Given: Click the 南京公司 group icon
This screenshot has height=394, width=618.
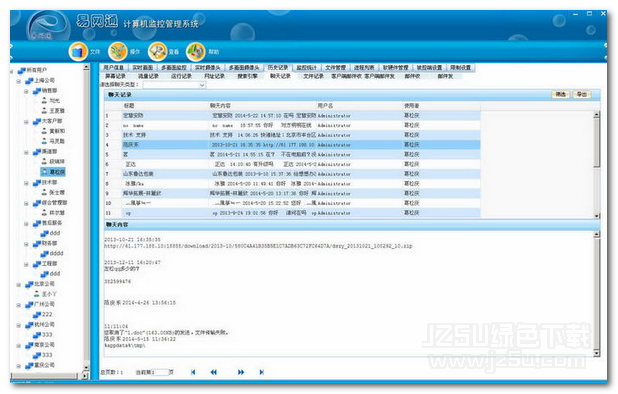Looking at the screenshot, I should [x=29, y=346].
